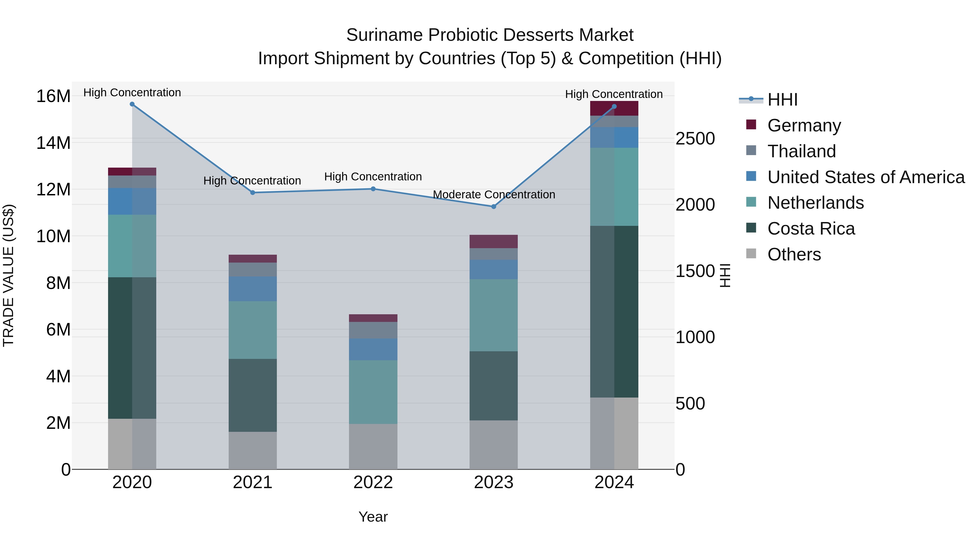This screenshot has width=980, height=551.
Task: Click the 2021 High Concentration annotation
Action: click(x=252, y=181)
